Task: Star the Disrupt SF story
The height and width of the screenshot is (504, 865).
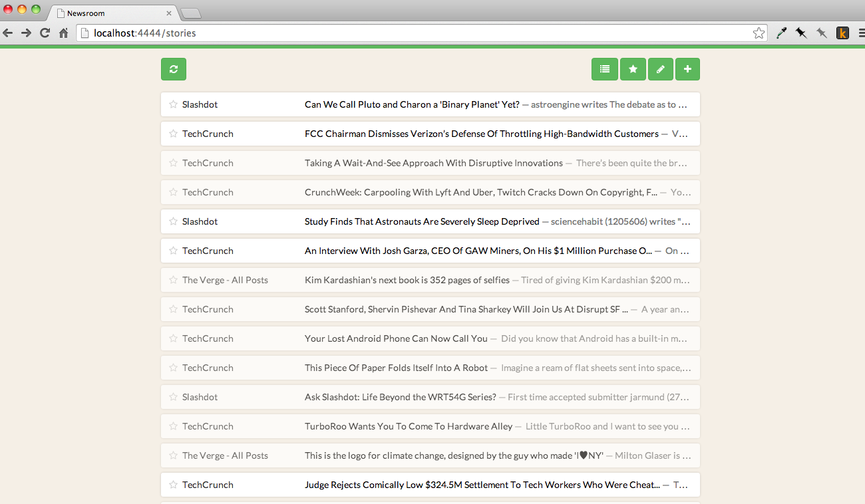Action: [173, 309]
